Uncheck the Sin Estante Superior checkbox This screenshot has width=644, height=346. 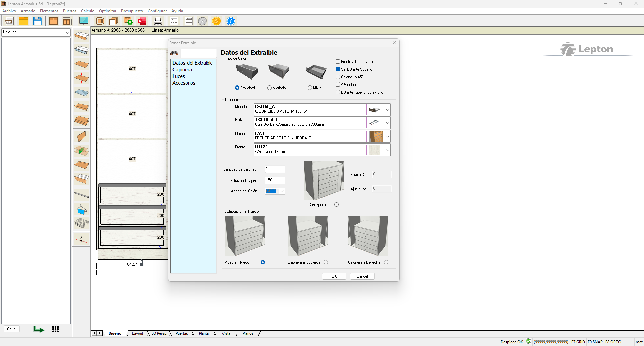point(338,69)
